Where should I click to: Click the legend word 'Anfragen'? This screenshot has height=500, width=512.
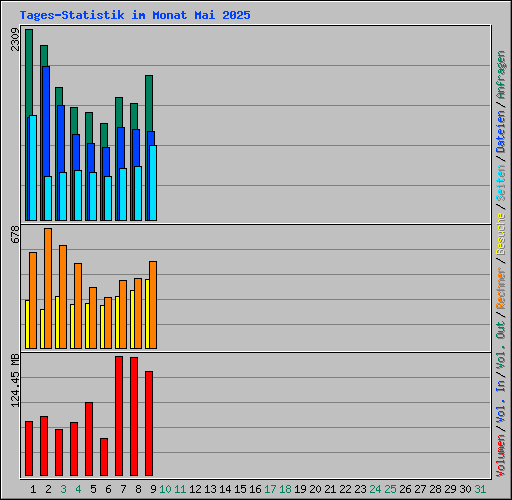[x=500, y=75]
